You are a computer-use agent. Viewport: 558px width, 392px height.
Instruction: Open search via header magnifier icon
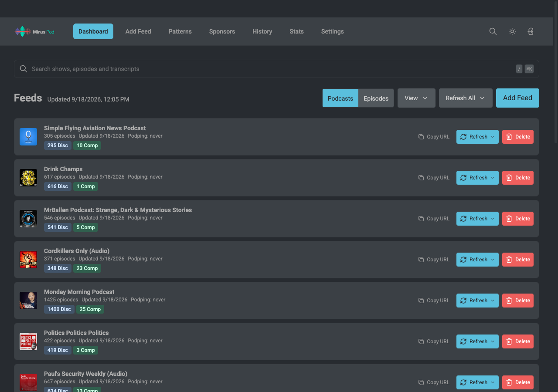[x=493, y=31]
